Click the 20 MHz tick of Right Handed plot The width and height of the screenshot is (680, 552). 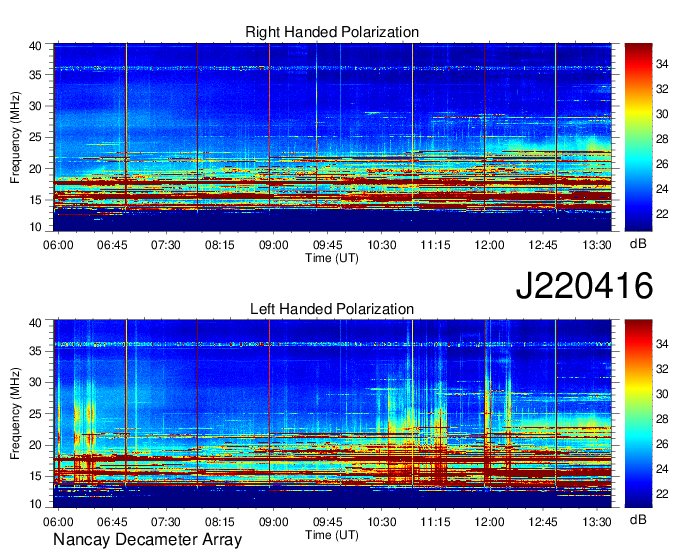[35, 169]
